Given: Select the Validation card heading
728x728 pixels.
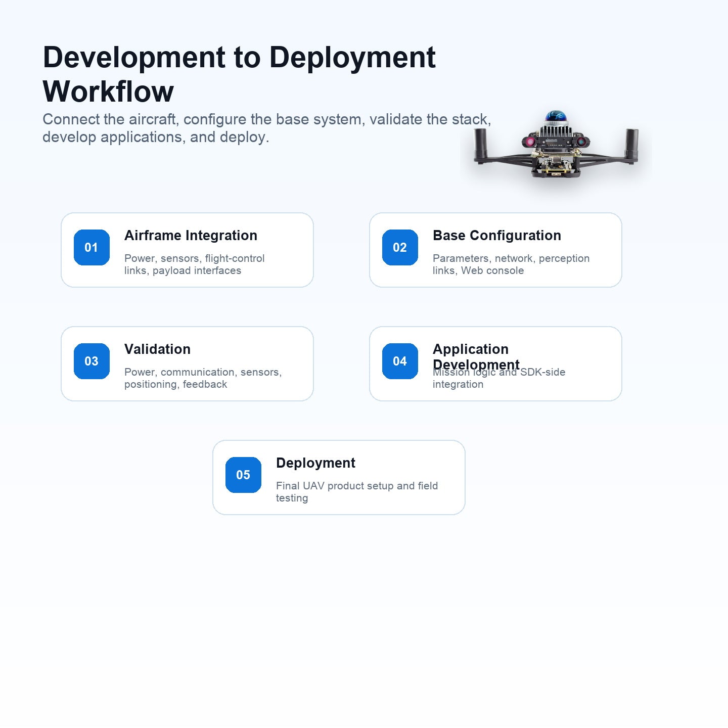Looking at the screenshot, I should point(157,349).
